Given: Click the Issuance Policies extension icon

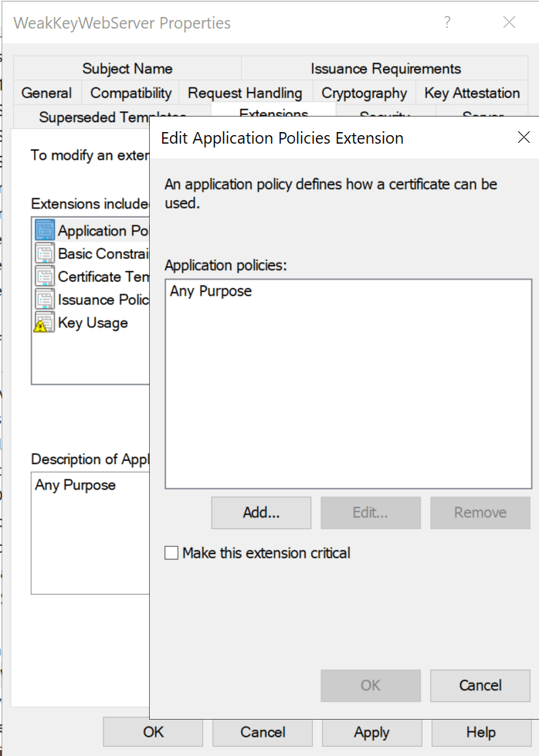Looking at the screenshot, I should tap(45, 300).
